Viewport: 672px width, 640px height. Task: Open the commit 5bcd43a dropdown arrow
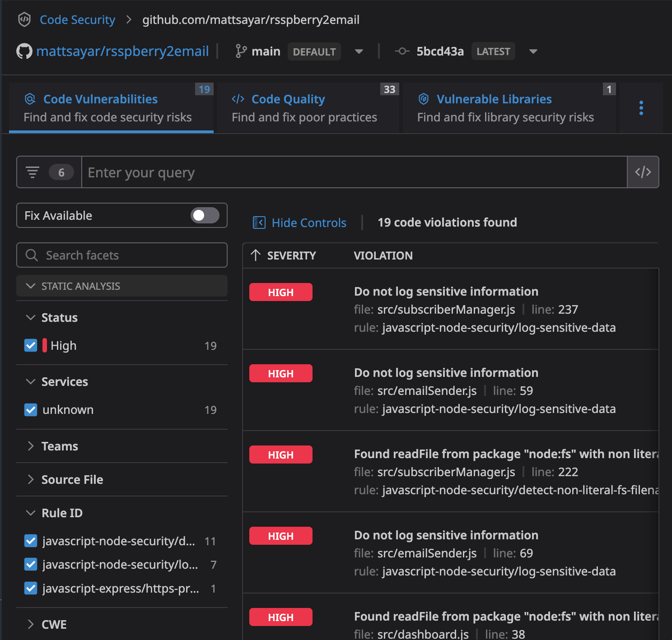(x=533, y=51)
